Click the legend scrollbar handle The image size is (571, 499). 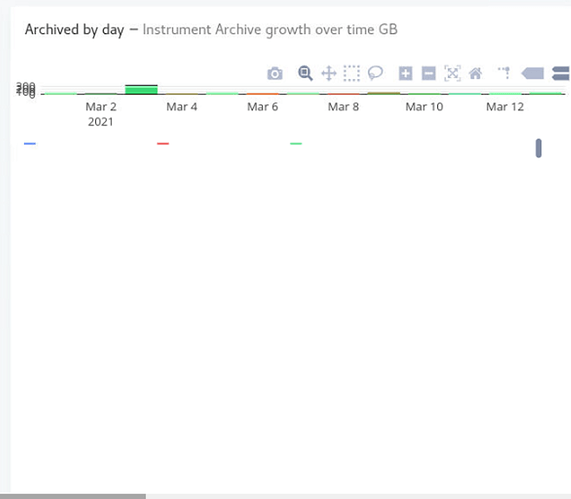click(539, 148)
